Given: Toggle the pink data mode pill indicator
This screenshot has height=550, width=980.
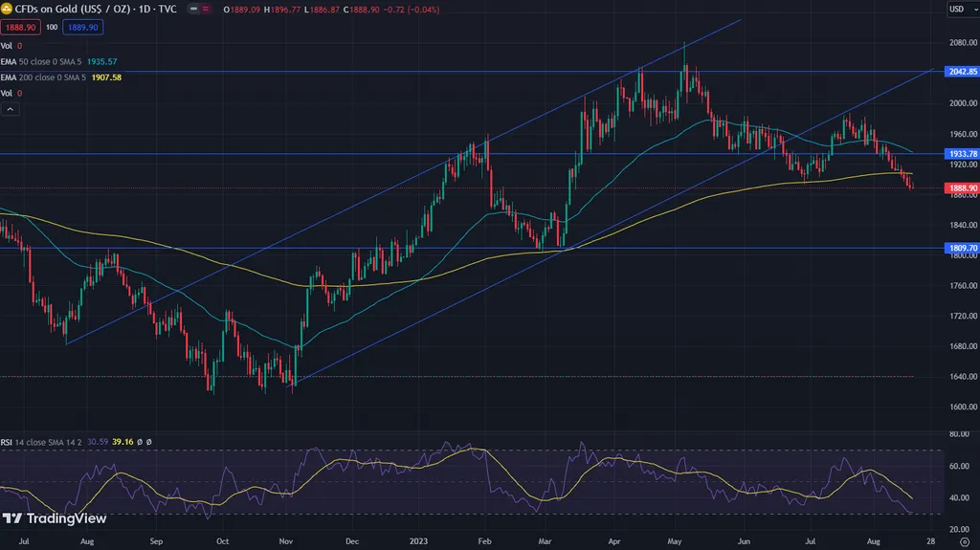Looking at the screenshot, I should 205,10.
